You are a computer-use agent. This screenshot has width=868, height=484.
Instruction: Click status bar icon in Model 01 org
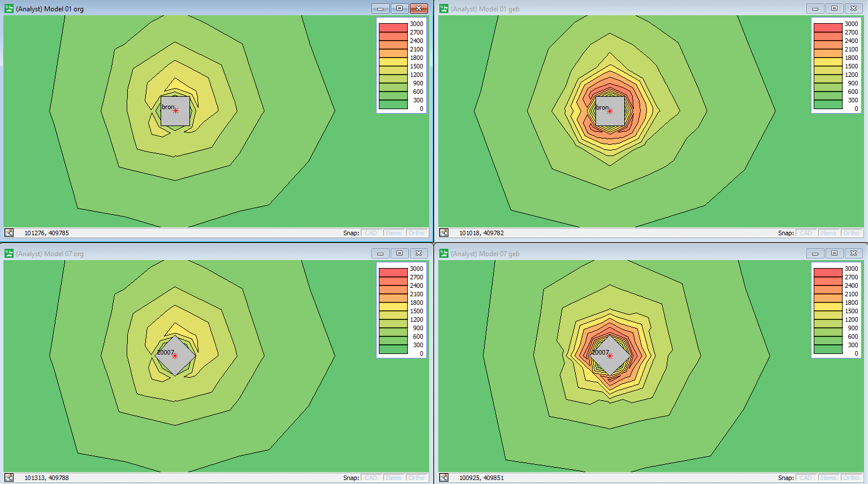pyautogui.click(x=9, y=232)
